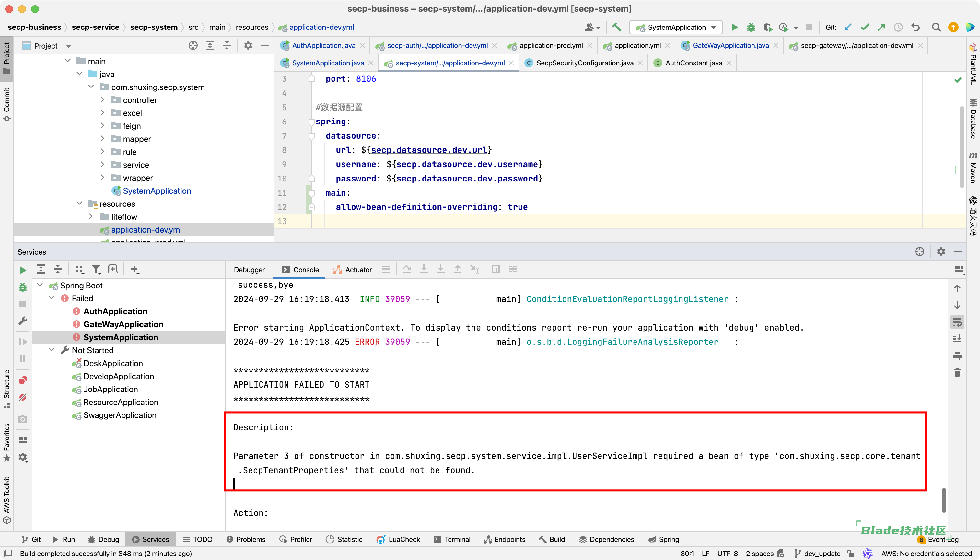Open the Services panel settings gear

coord(941,251)
